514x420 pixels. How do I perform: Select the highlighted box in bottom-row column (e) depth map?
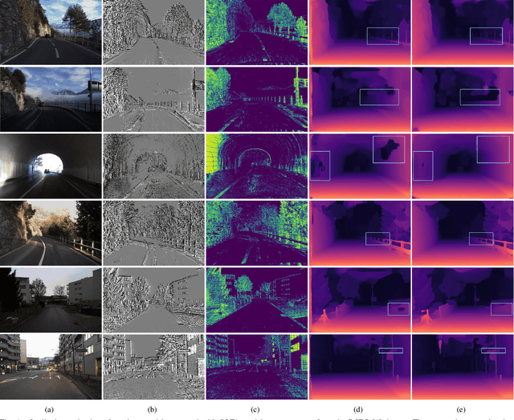click(x=492, y=350)
